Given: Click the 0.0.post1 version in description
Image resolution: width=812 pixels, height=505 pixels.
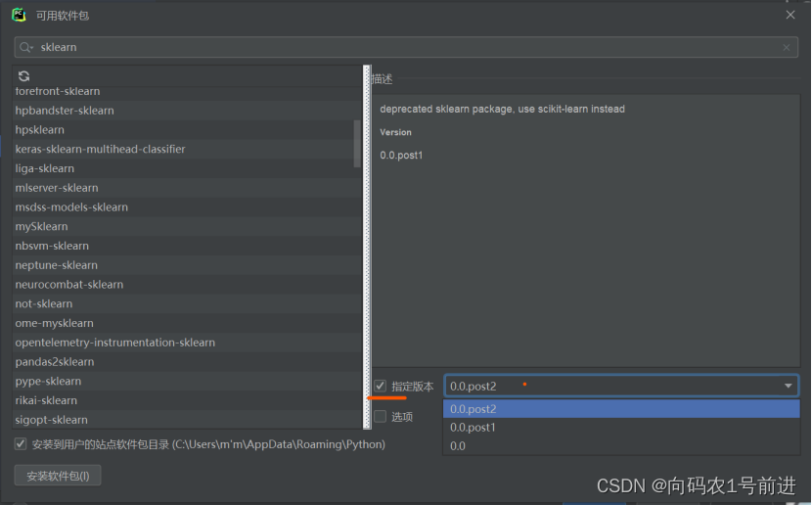Looking at the screenshot, I should [x=401, y=156].
